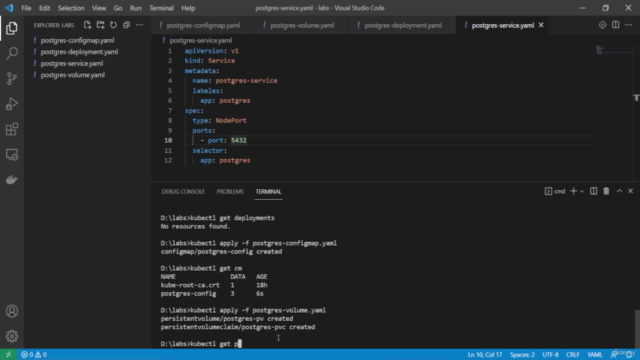This screenshot has width=640, height=360.
Task: Open the Help menu
Action: pyautogui.click(x=188, y=8)
